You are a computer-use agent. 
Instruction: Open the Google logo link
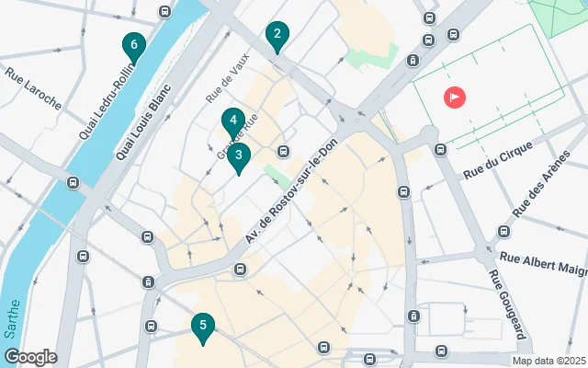coord(30,357)
